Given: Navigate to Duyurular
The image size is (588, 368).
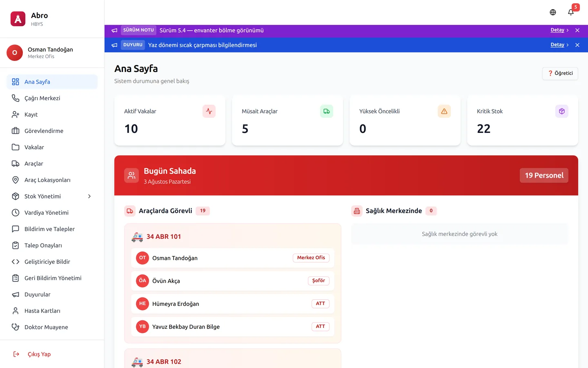Looking at the screenshot, I should (52, 294).
